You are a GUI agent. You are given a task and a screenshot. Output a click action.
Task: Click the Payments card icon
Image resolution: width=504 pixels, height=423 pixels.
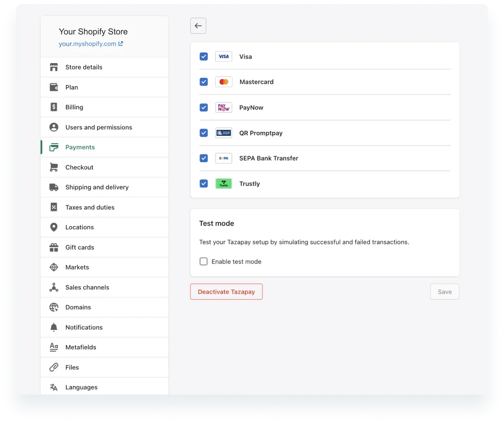point(54,147)
